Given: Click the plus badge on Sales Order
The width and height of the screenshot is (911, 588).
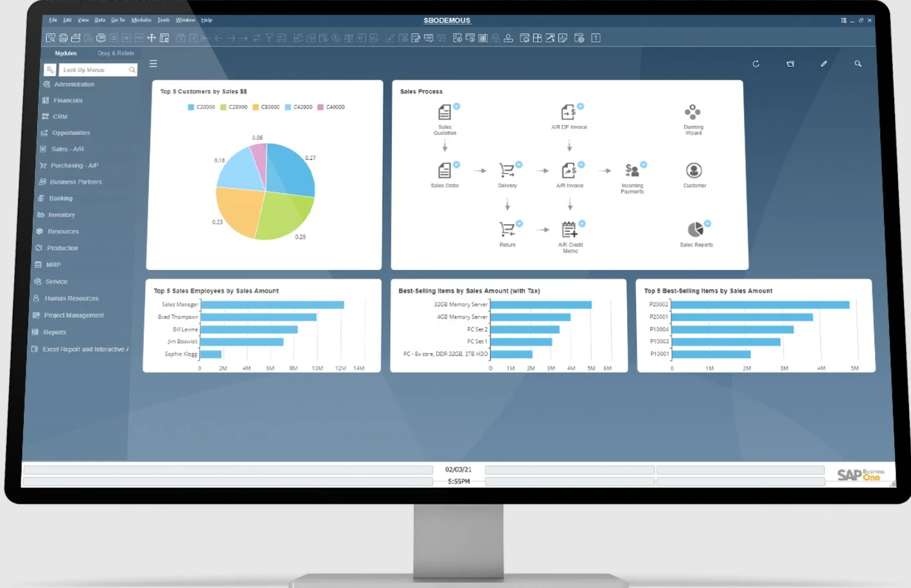Looking at the screenshot, I should tap(457, 165).
